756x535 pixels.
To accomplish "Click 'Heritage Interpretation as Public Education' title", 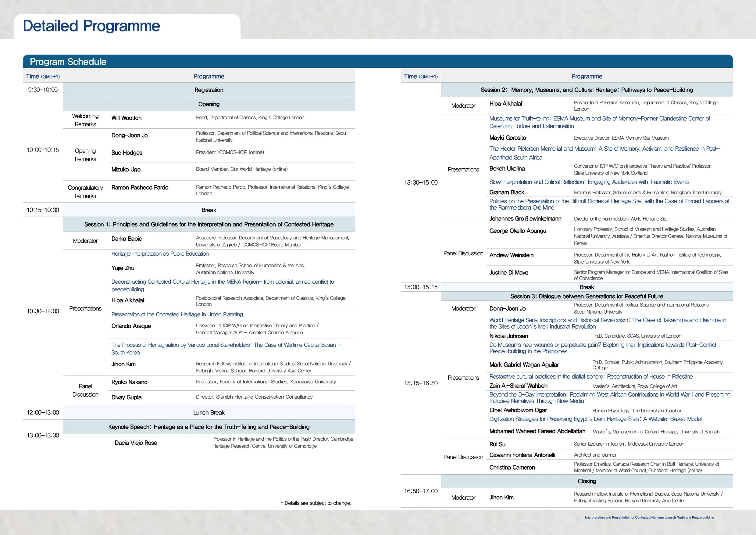I will (x=160, y=254).
